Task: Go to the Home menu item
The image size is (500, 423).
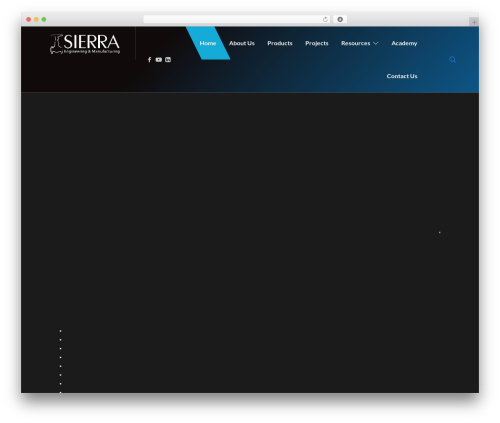Action: 208,43
